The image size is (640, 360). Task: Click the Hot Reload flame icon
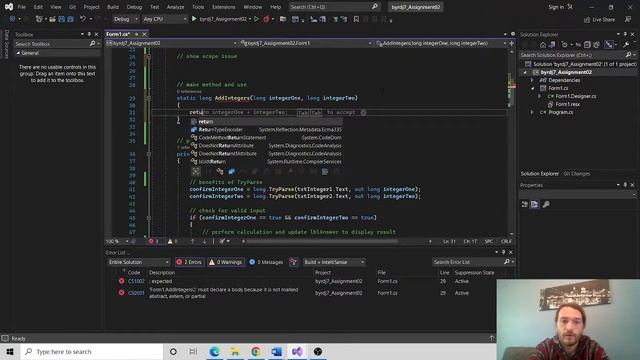tap(266, 19)
